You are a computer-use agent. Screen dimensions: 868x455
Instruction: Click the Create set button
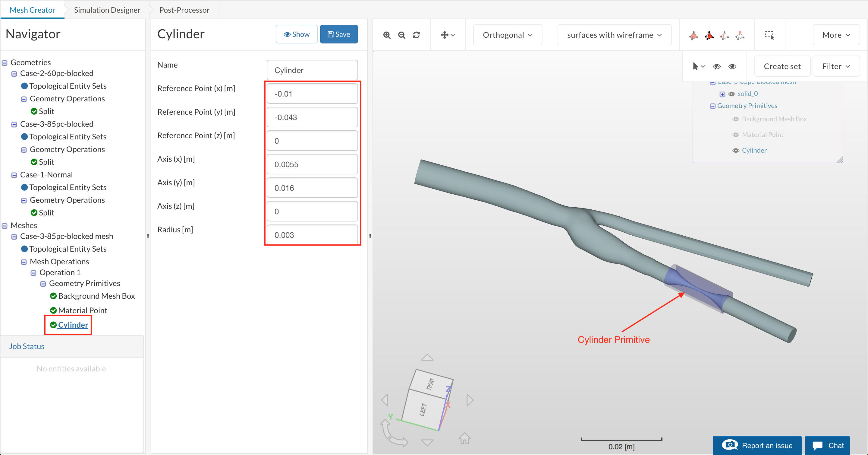782,66
